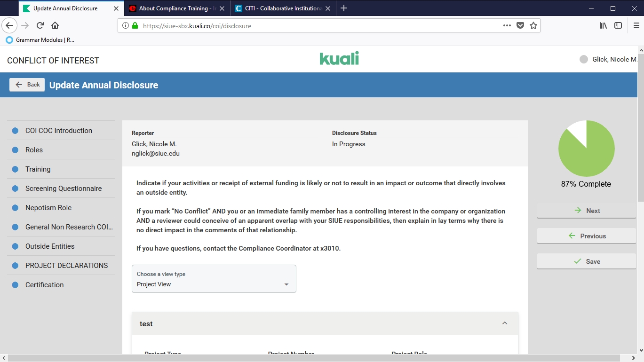Open the Choose a view type dropdown
Image resolution: width=644 pixels, height=362 pixels.
tap(214, 279)
